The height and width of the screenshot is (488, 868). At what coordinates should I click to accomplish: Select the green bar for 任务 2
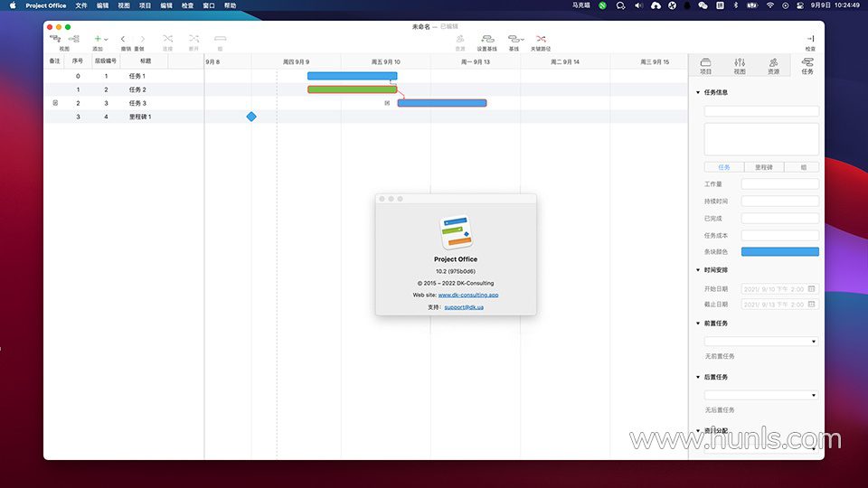(352, 89)
